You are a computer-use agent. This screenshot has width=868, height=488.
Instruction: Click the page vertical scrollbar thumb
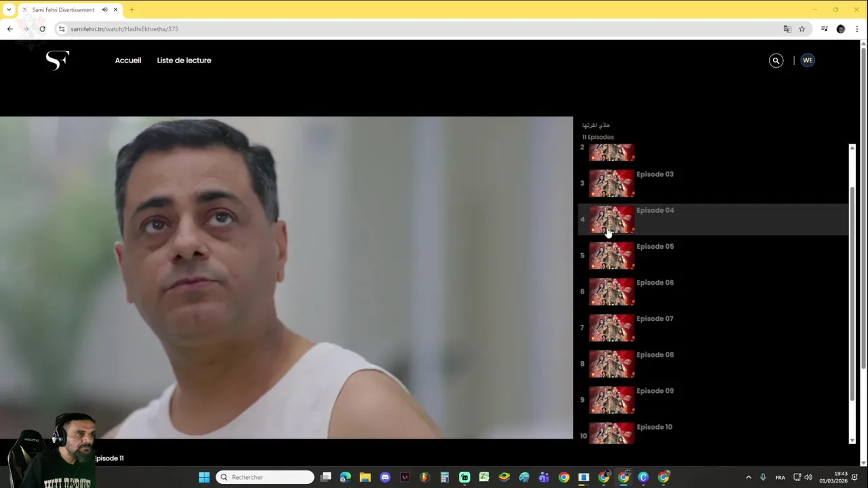[x=863, y=207]
